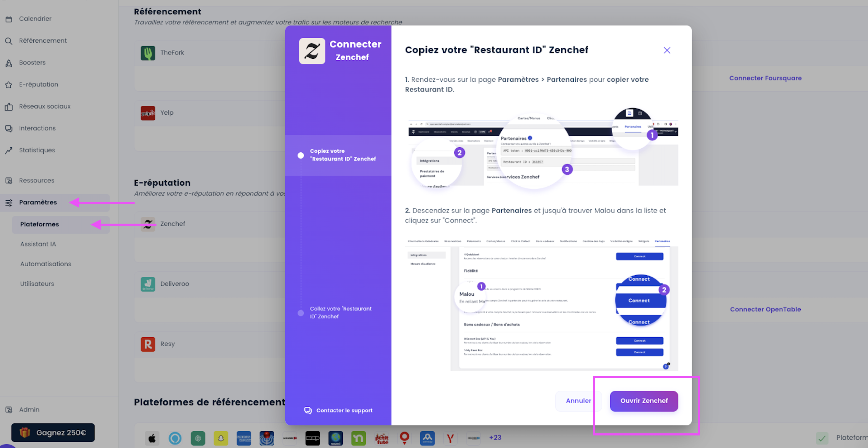Click the Admin icon in the sidebar
The width and height of the screenshot is (868, 448).
coord(9,410)
